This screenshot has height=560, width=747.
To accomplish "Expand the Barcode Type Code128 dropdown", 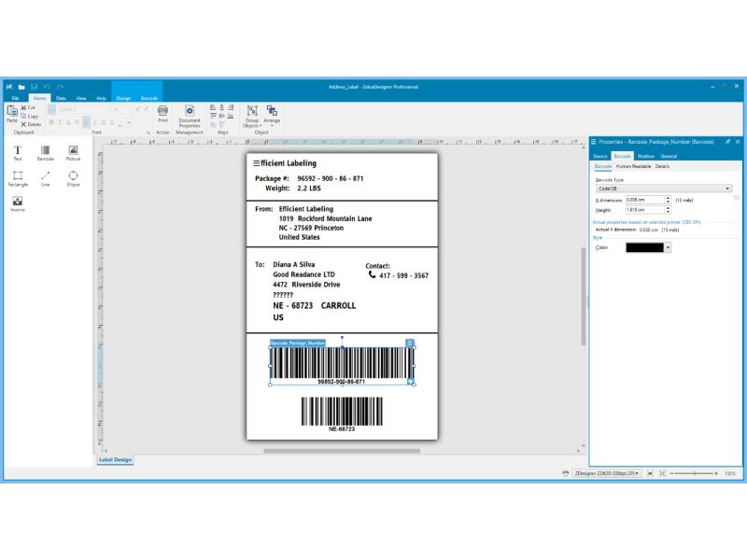I will (x=663, y=189).
